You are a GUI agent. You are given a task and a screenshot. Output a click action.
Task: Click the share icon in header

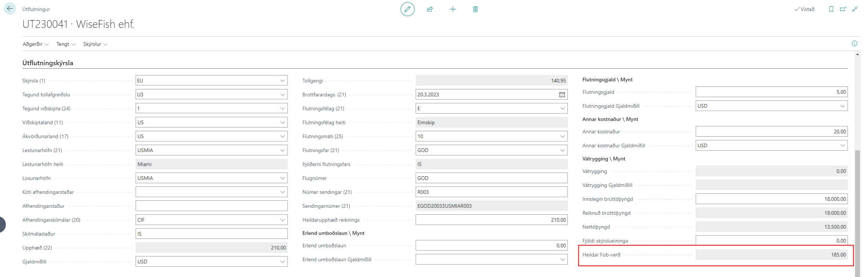[x=430, y=9]
